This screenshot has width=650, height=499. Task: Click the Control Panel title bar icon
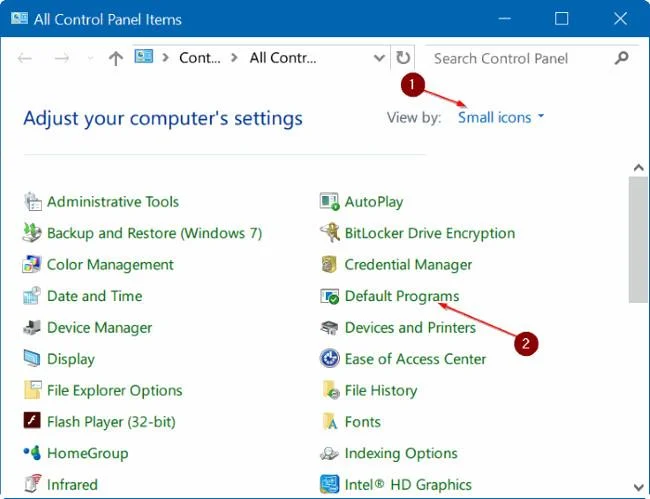coord(19,18)
